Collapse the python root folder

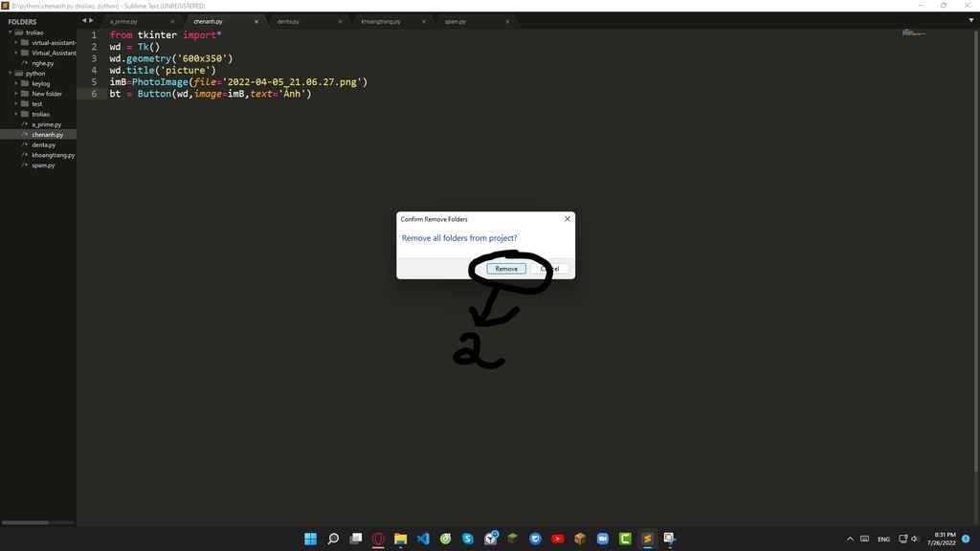pyautogui.click(x=11, y=73)
